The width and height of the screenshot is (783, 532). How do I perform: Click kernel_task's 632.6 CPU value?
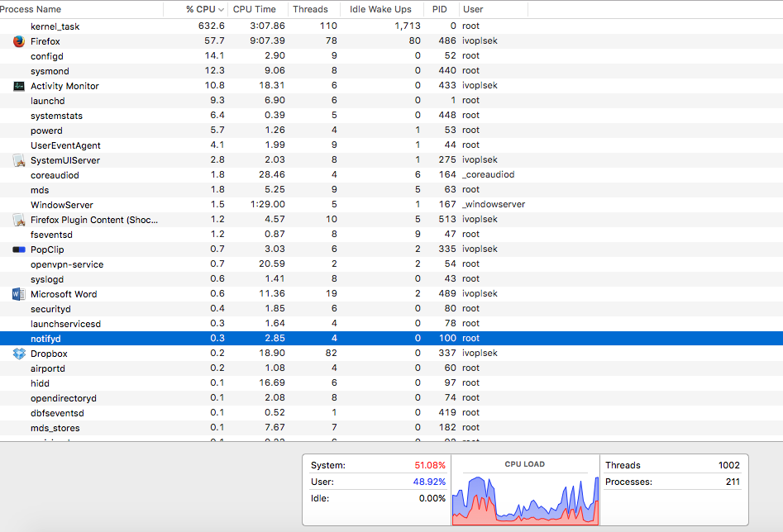(x=211, y=26)
